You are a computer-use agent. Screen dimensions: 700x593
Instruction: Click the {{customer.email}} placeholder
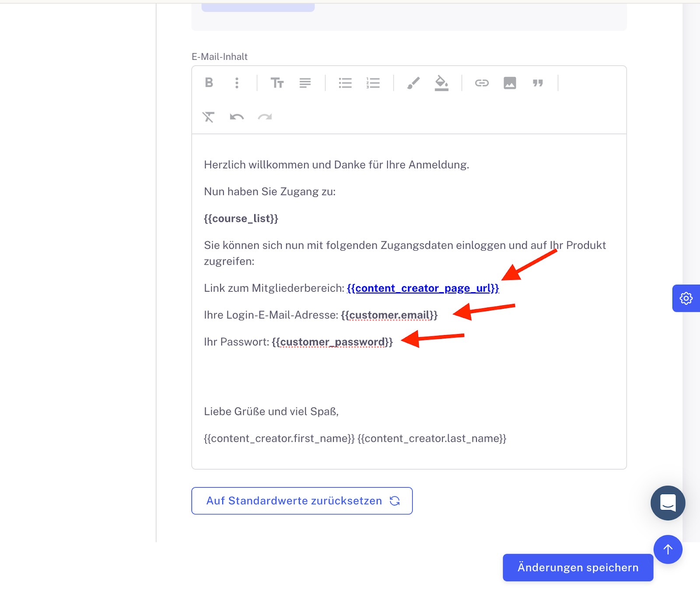389,315
